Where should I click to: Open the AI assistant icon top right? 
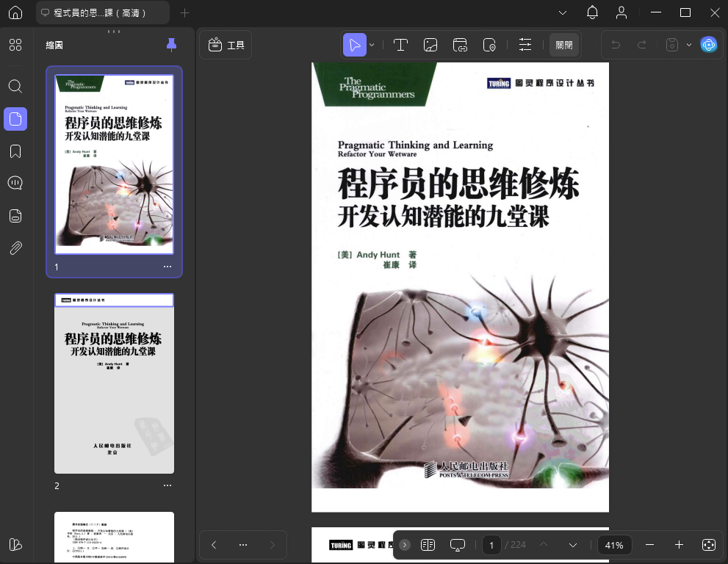pos(708,44)
